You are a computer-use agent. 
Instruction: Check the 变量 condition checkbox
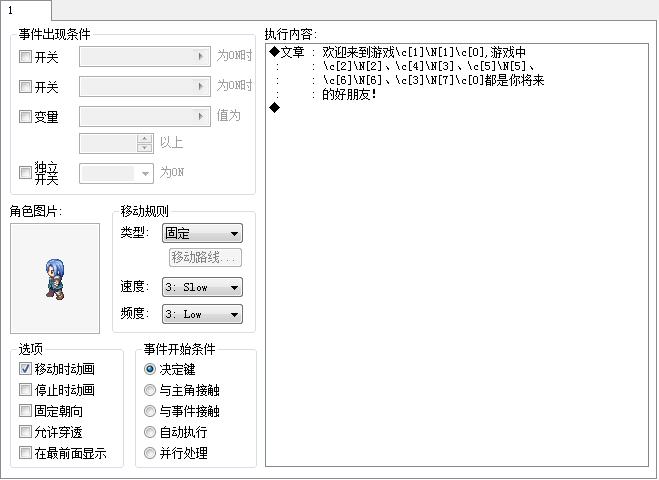pyautogui.click(x=25, y=116)
